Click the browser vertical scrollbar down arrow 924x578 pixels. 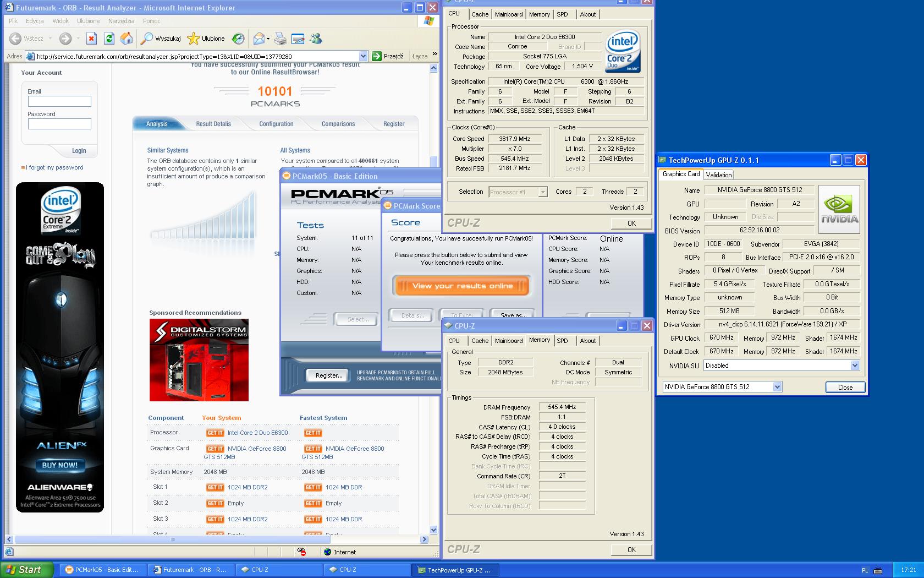tap(433, 530)
